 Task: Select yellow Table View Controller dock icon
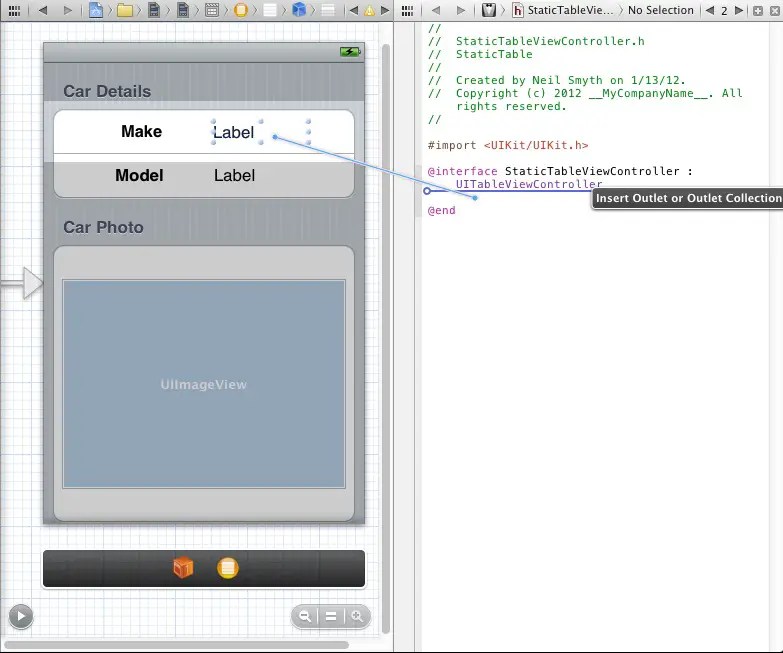tap(228, 568)
